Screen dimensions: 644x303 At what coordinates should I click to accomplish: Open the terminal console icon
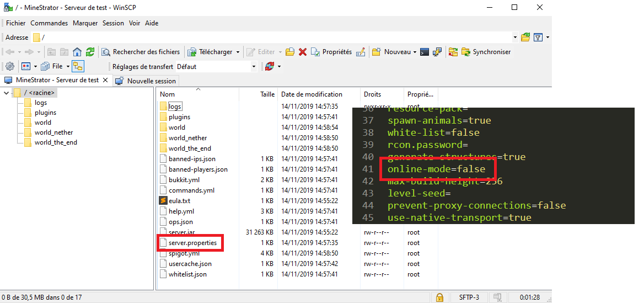(425, 52)
